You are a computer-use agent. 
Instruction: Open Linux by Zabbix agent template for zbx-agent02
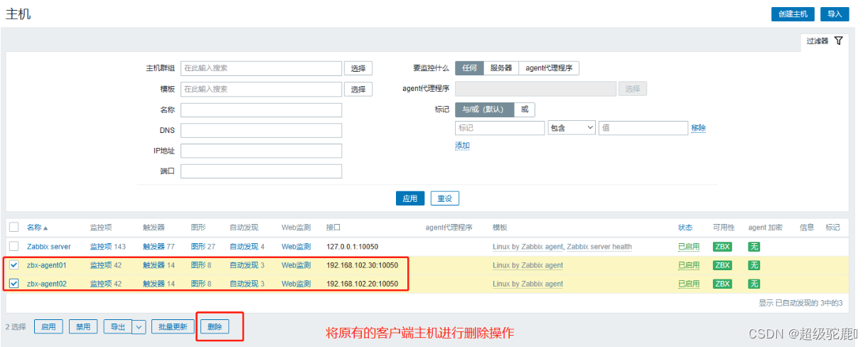[x=527, y=284]
